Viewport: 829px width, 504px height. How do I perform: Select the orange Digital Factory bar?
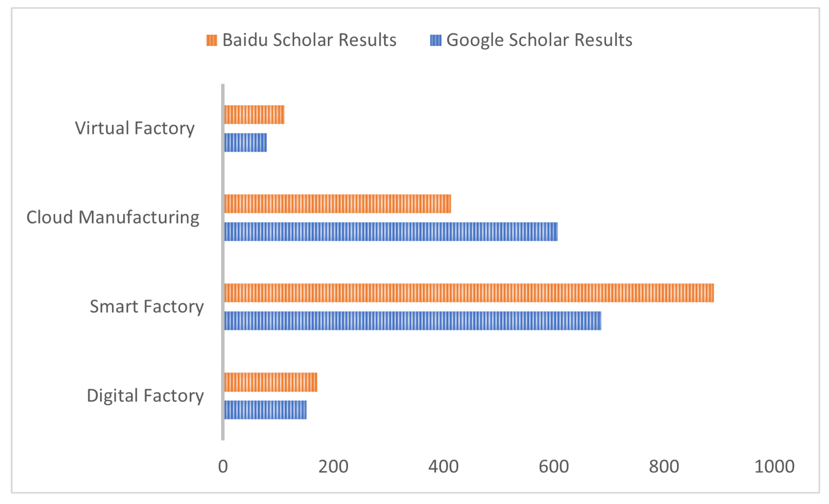click(271, 382)
